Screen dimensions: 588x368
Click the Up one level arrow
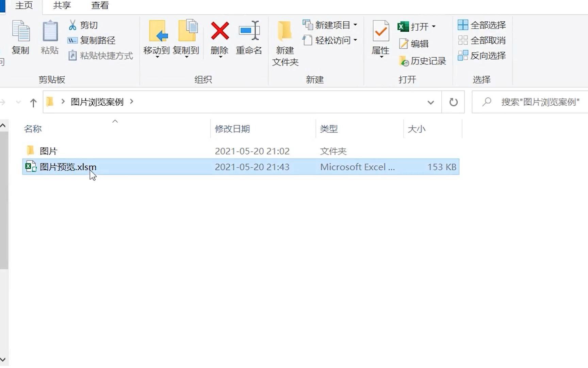[x=33, y=102]
